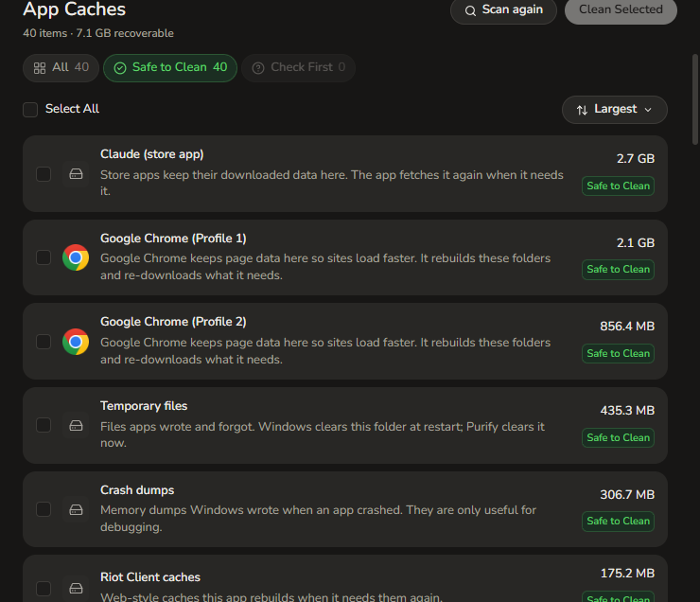
Task: Check the Crash dumps checkbox
Action: (44, 509)
